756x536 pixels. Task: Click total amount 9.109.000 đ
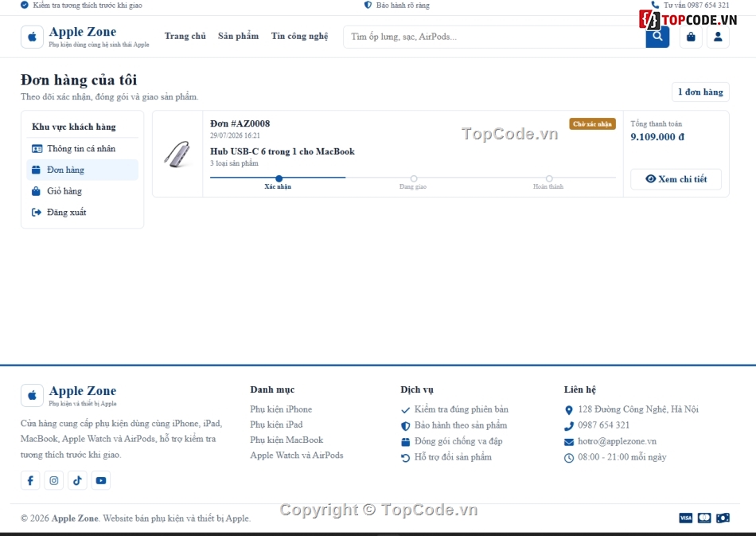(x=657, y=137)
